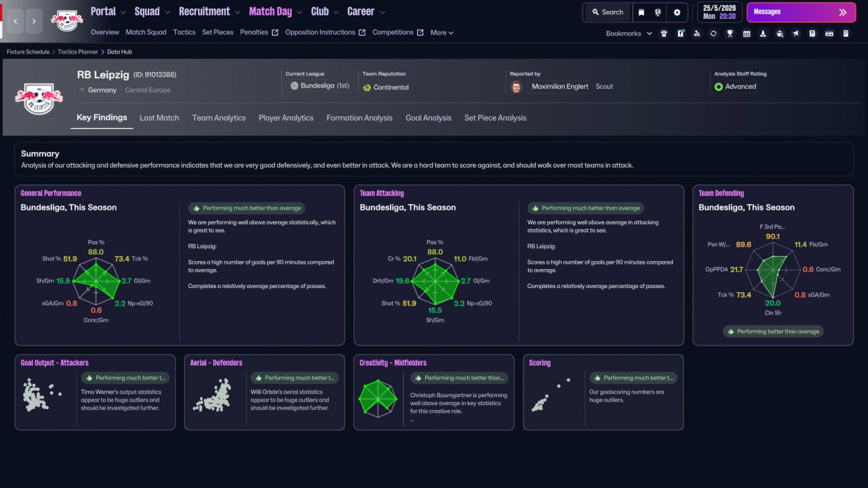
Task: Open the Team Attacking panel title
Action: point(382,193)
